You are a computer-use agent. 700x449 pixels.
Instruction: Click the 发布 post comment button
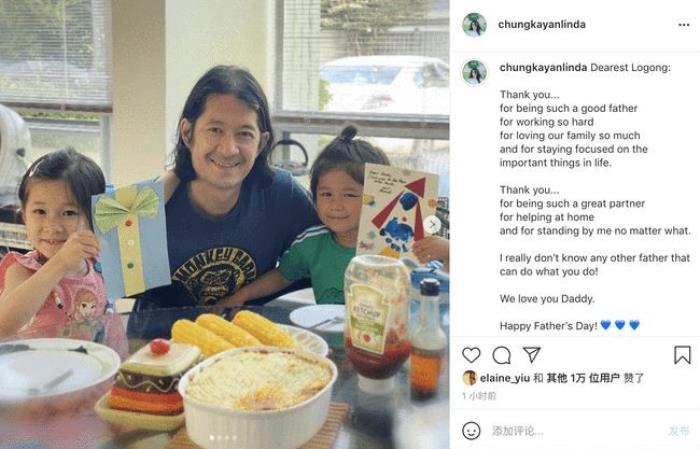click(679, 431)
